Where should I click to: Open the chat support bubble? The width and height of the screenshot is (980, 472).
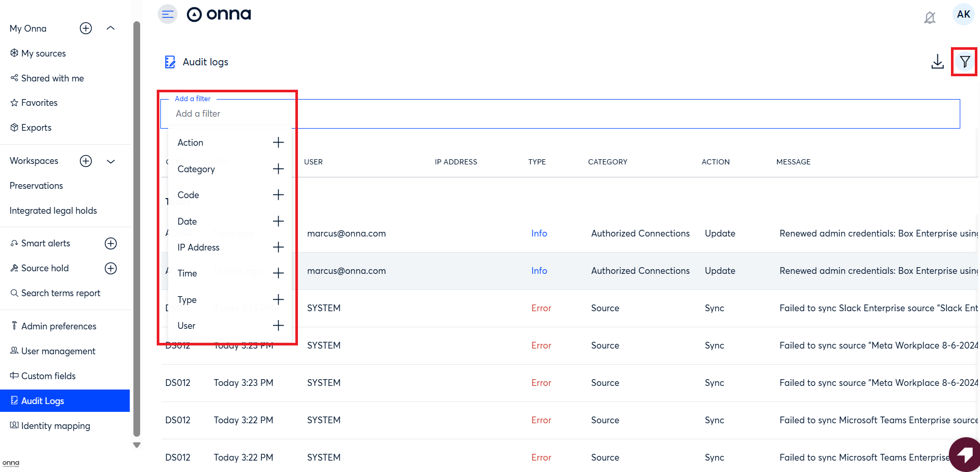coord(964,455)
